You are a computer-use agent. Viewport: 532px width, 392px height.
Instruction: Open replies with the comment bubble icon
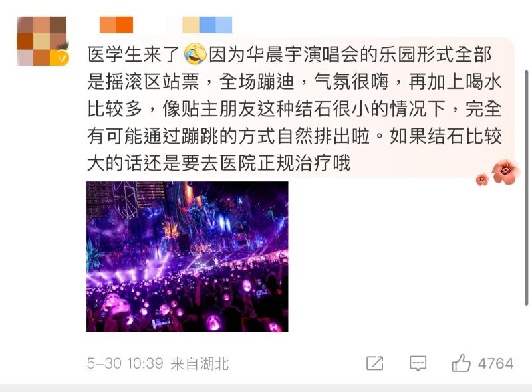coord(418,363)
